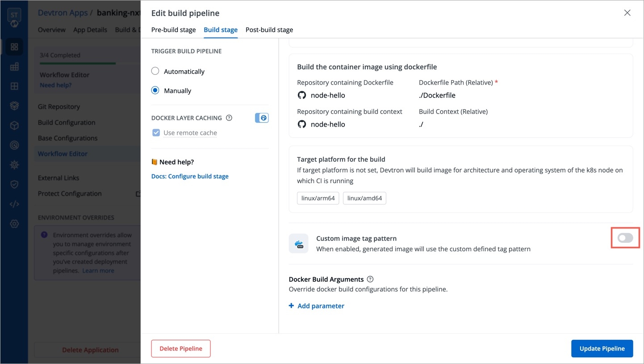Open the Helm chart store cube icon
Image resolution: width=644 pixels, height=364 pixels.
(x=14, y=126)
